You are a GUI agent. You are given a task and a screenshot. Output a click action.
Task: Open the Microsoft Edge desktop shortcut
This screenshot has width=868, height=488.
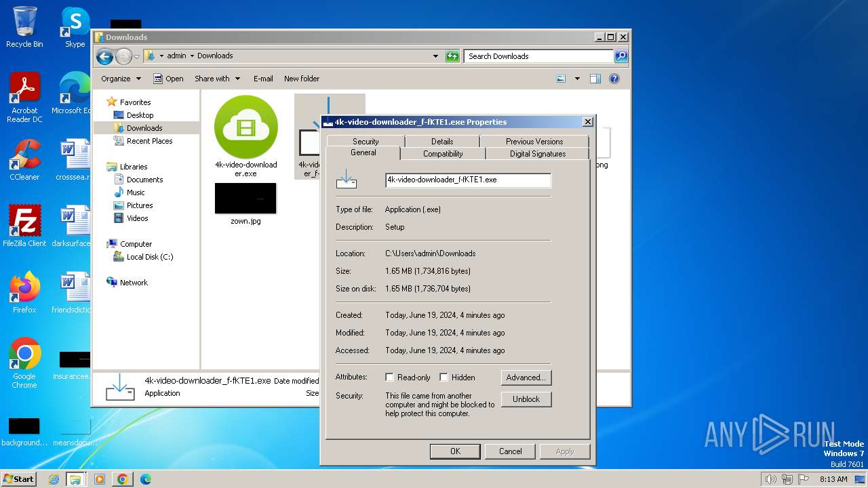[x=71, y=94]
